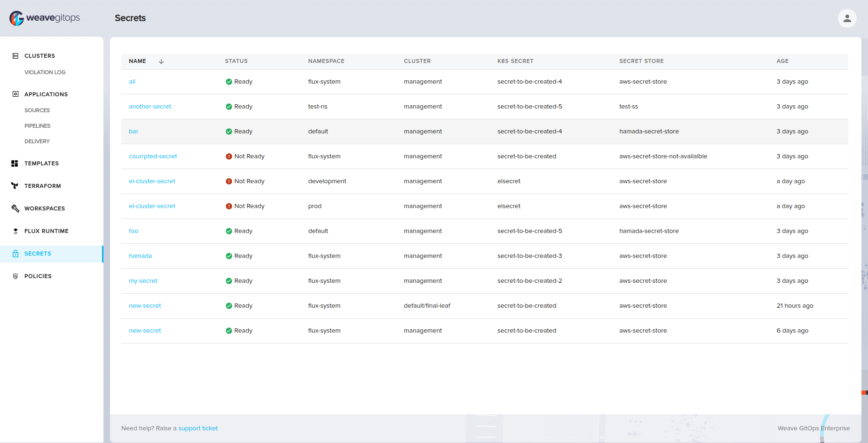Navigate to Workspaces
This screenshot has height=443, width=868.
pos(45,209)
